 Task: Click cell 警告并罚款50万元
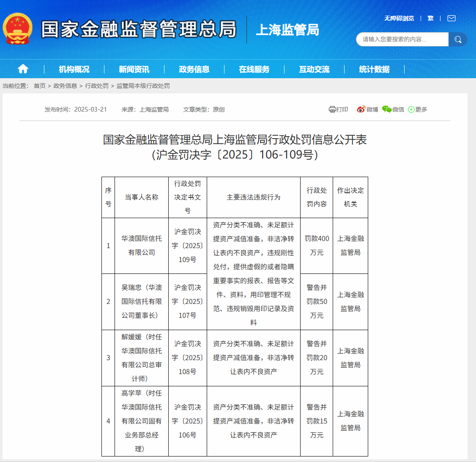tap(317, 302)
